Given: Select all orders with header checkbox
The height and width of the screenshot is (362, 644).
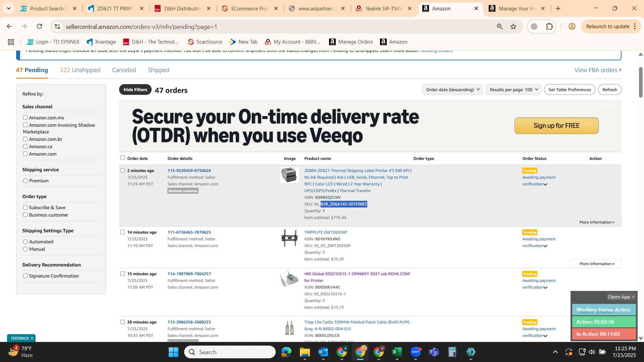Looking at the screenshot, I should 122,158.
